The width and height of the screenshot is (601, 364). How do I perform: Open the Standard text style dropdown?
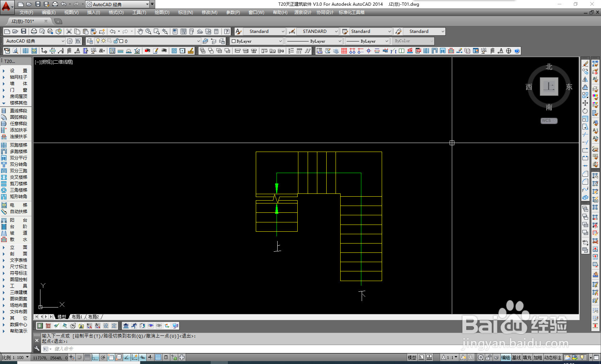pyautogui.click(x=265, y=31)
